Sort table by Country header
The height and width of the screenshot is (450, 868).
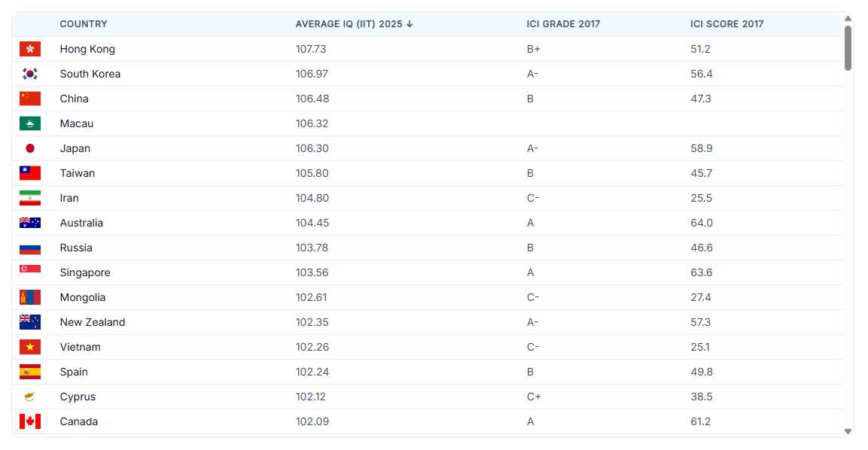tap(84, 24)
